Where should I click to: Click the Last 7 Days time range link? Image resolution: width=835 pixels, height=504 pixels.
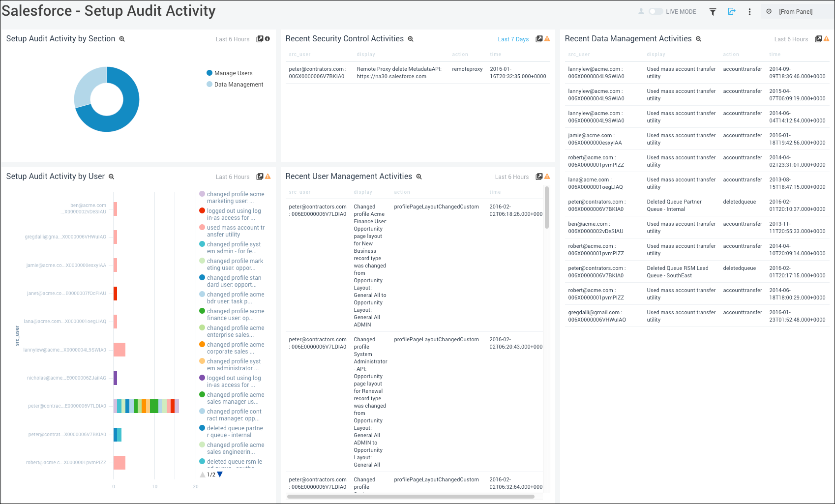[x=513, y=39]
